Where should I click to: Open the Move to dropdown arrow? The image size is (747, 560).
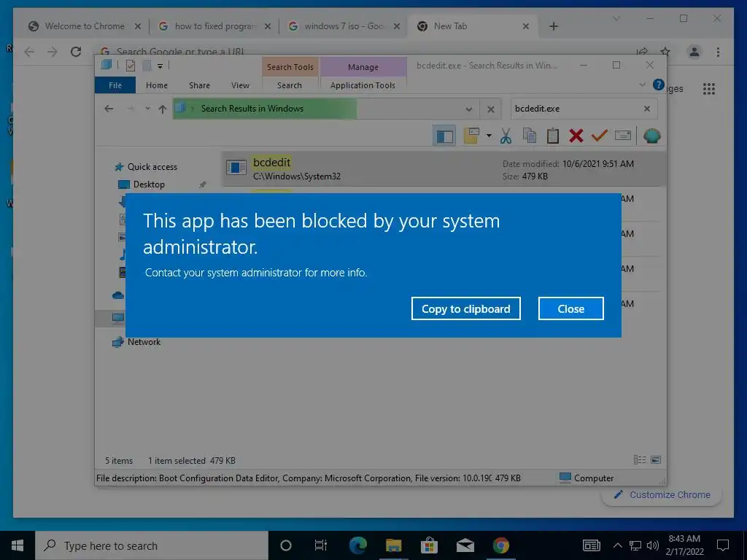tap(489, 136)
